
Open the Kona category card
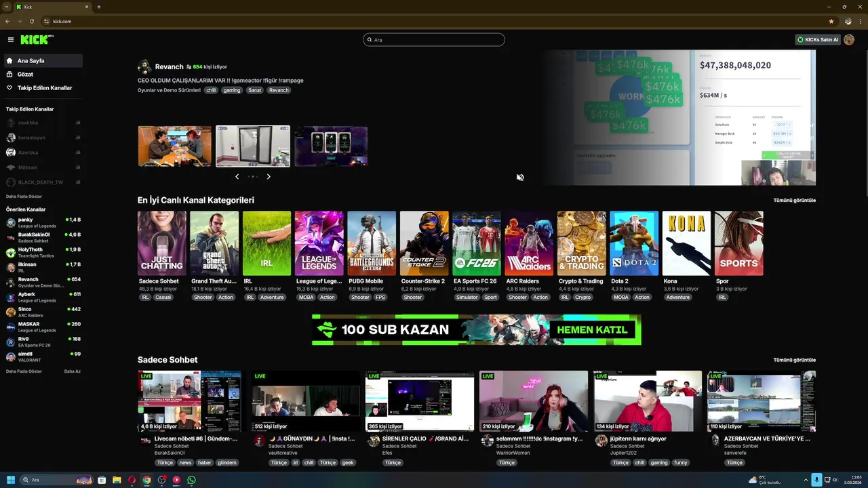686,243
